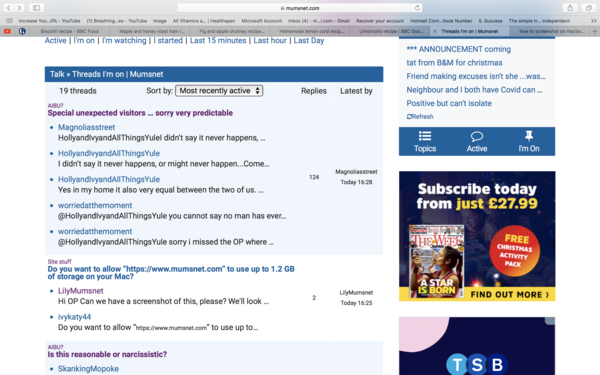This screenshot has height=375, width=600.
Task: Open Positive but can't isolate thread
Action: (449, 103)
